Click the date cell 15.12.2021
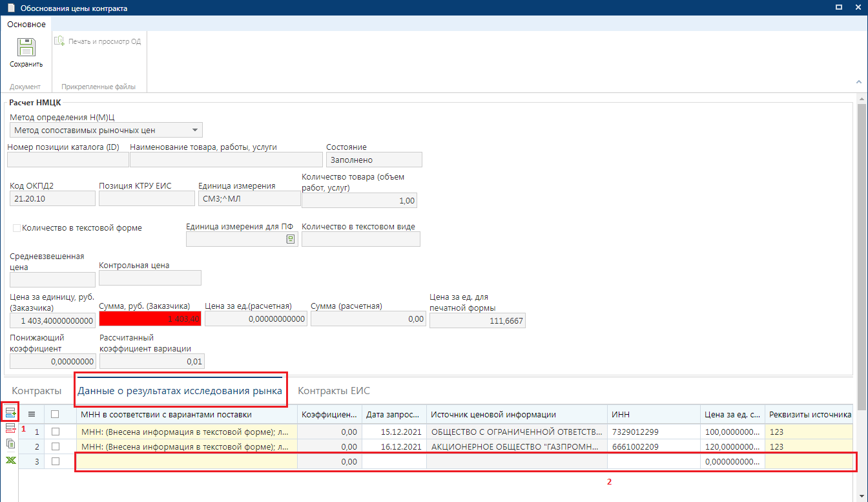 [x=394, y=431]
